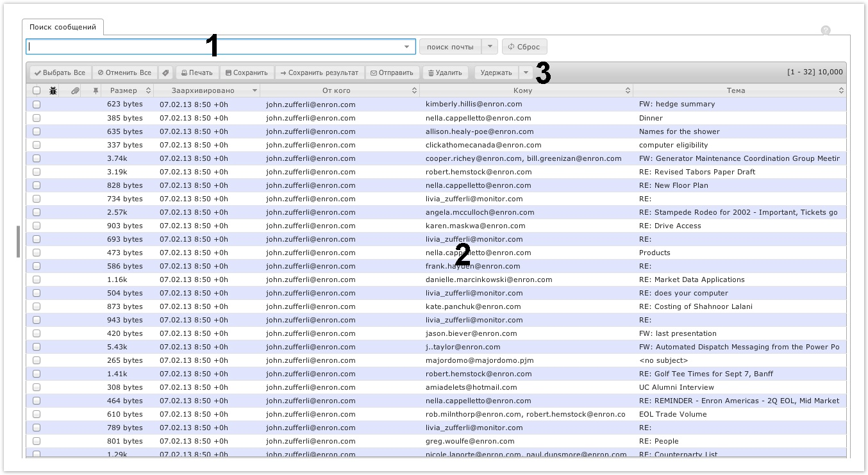868x475 pixels.
Task: Click the paperclip attachment column header
Action: pos(75,91)
